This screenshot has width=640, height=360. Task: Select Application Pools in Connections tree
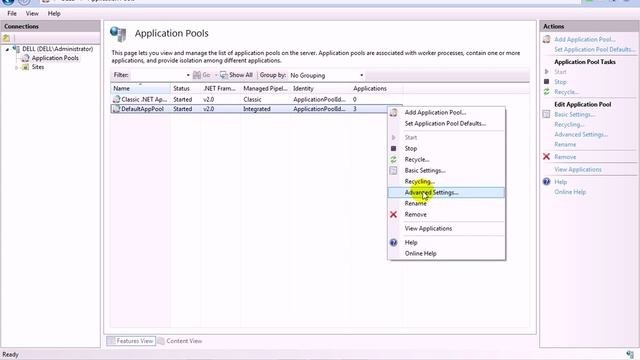(55, 58)
